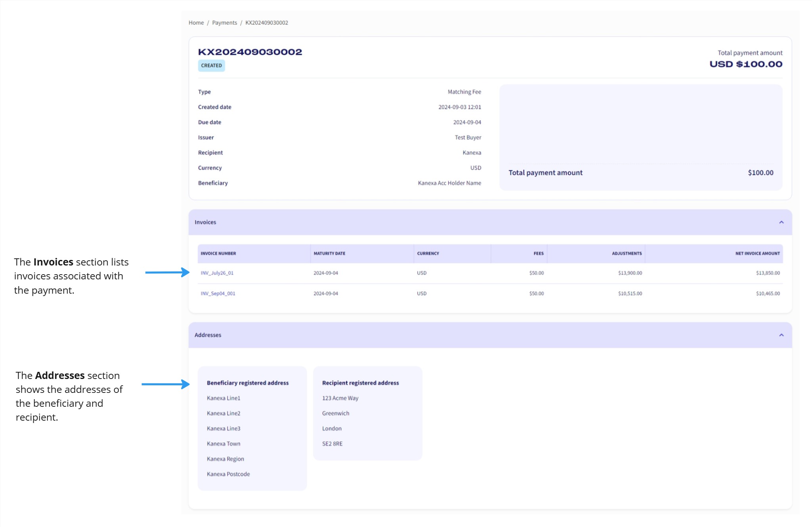Click the KX202409030002 breadcrumb item
Screen dimensions: 812x527
point(266,23)
